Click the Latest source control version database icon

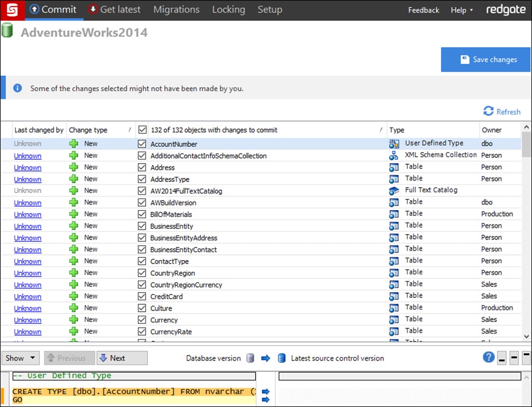pyautogui.click(x=282, y=358)
